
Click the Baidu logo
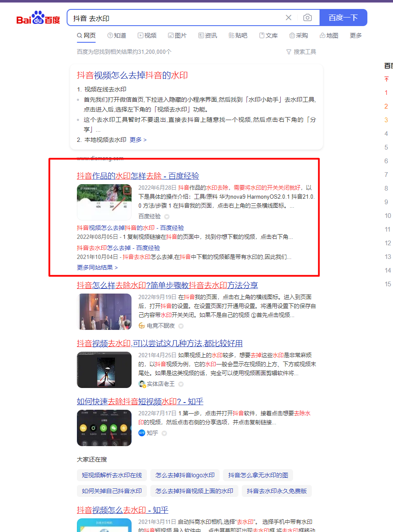click(x=38, y=18)
